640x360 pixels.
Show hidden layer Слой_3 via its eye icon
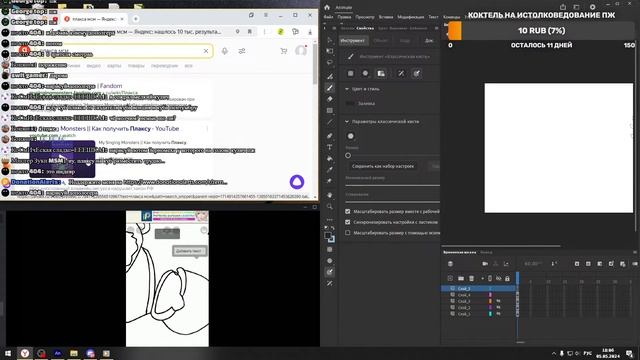click(x=498, y=301)
